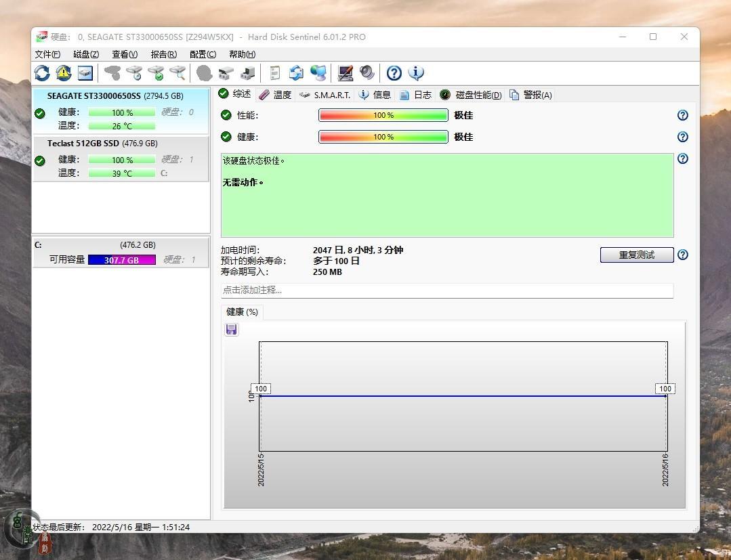Image resolution: width=731 pixels, height=560 pixels.
Task: Click the 点击添加注释 comment field
Action: tap(446, 290)
